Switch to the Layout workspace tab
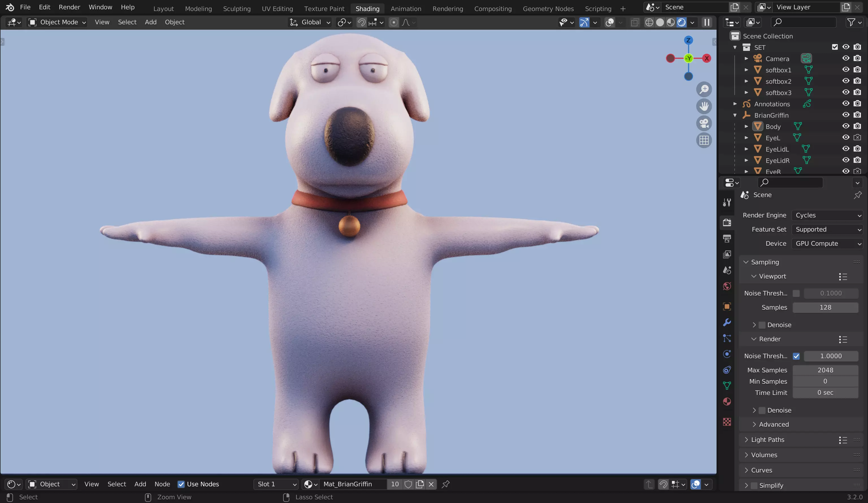This screenshot has width=868, height=503. [163, 8]
